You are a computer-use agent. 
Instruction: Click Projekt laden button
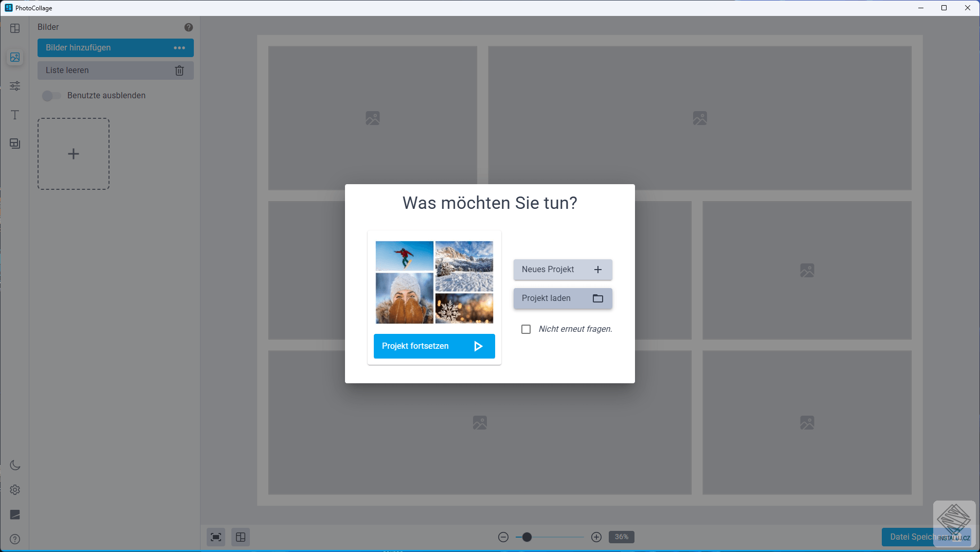point(563,298)
